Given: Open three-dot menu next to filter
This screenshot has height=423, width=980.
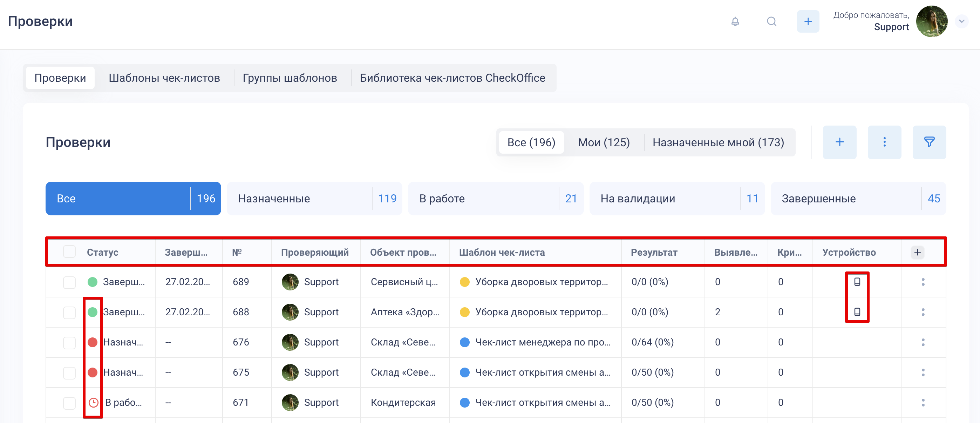Looking at the screenshot, I should click(x=884, y=142).
